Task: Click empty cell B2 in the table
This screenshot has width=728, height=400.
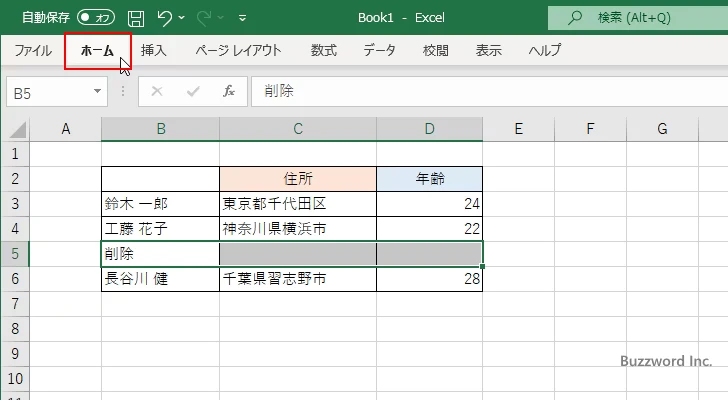Action: tap(160, 179)
